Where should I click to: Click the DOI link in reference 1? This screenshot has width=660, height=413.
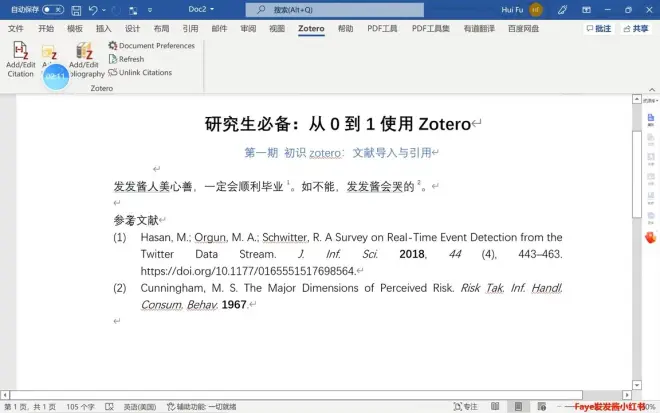coord(248,271)
